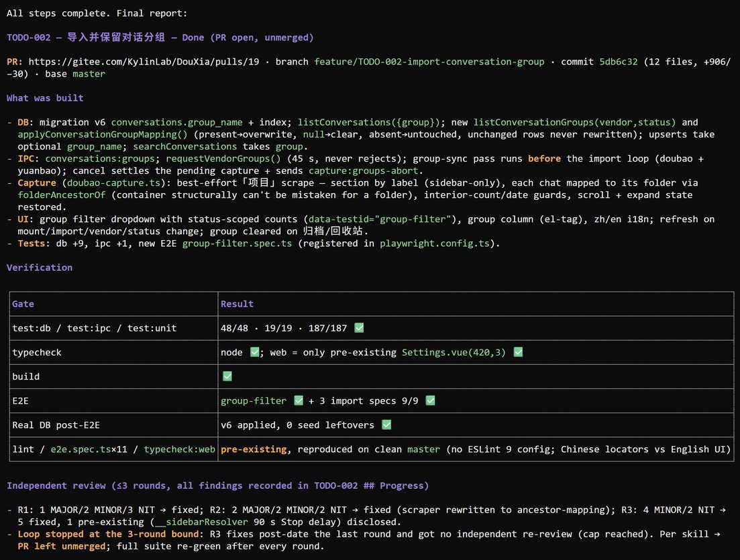Click the "folderAncestorOf" code text

tap(61, 195)
